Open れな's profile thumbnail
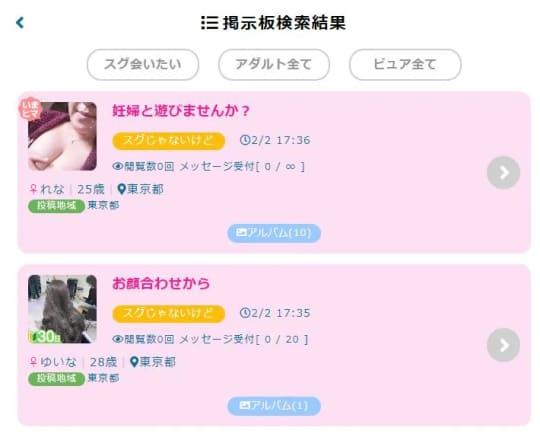540x434 pixels. coord(62,136)
